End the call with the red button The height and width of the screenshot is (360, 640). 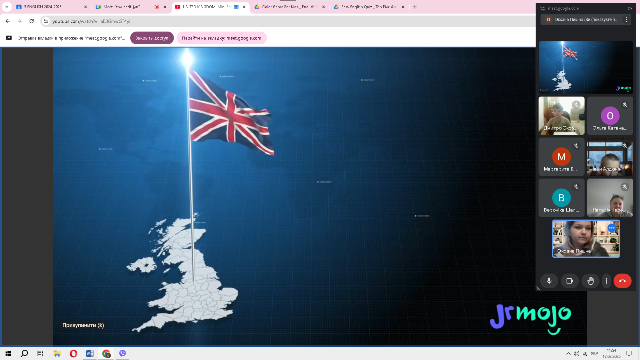pyautogui.click(x=622, y=281)
